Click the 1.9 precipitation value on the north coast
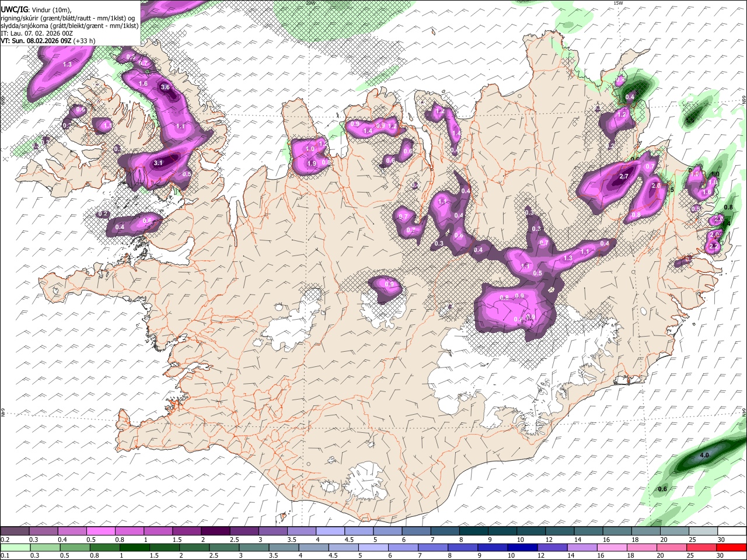 pyautogui.click(x=312, y=164)
